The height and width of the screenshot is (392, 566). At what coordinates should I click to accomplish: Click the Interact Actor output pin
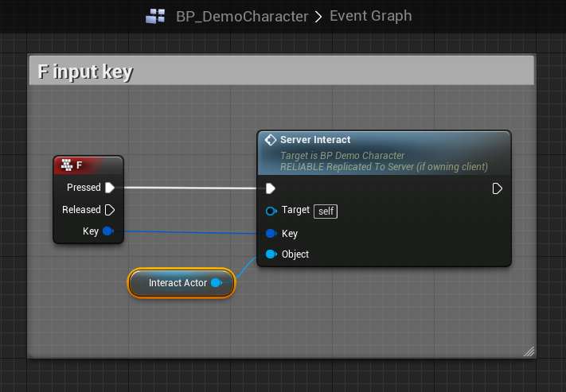pyautogui.click(x=216, y=283)
